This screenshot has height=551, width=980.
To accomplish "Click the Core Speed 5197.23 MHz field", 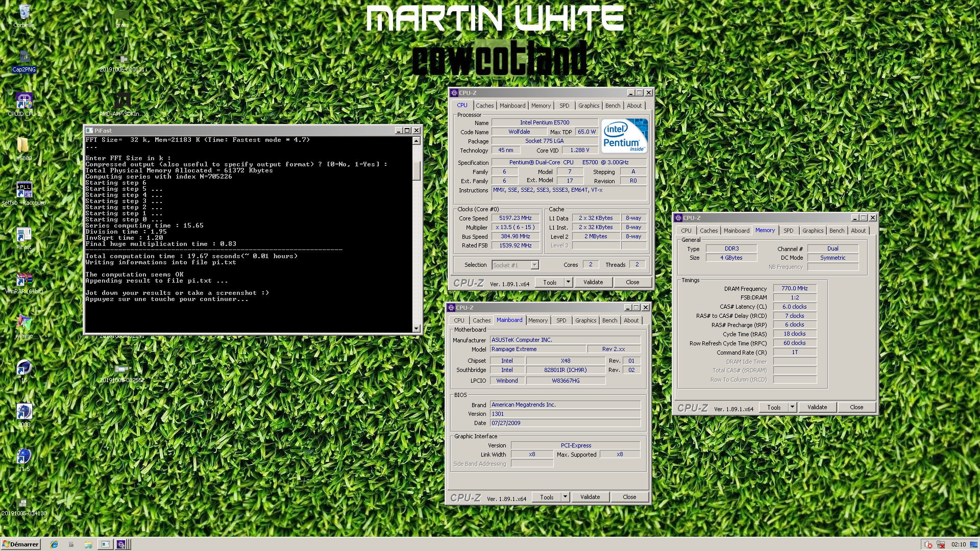I will pos(515,218).
